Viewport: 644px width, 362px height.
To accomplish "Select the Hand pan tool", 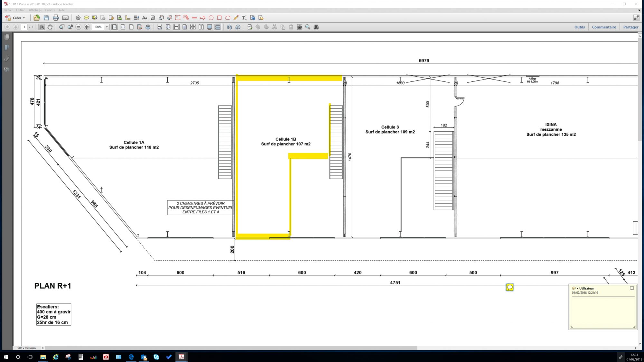I will tap(50, 27).
